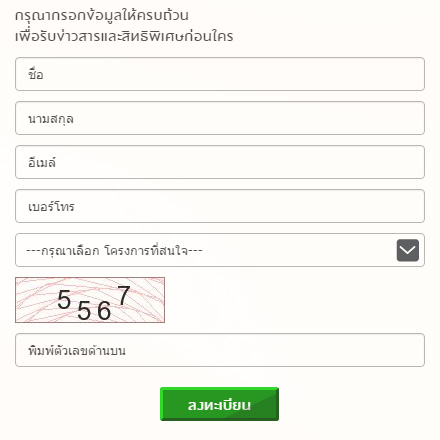Image resolution: width=440 pixels, height=440 pixels.
Task: Click the captcha image showing 5567
Action: 90,300
